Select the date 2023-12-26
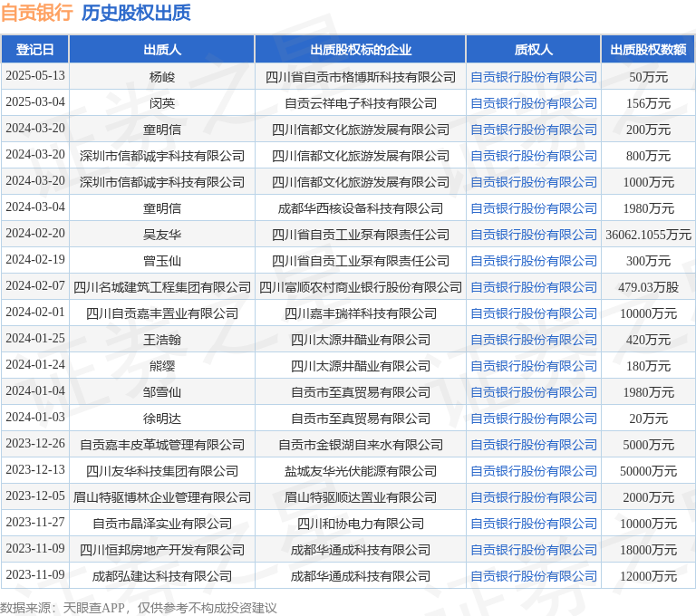 click(x=35, y=443)
